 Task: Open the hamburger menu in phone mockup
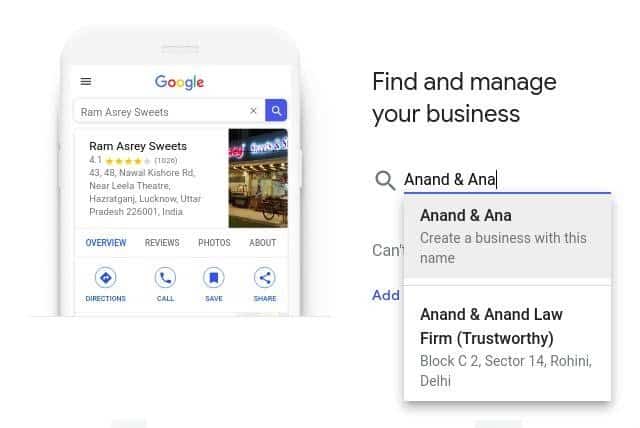coord(86,82)
